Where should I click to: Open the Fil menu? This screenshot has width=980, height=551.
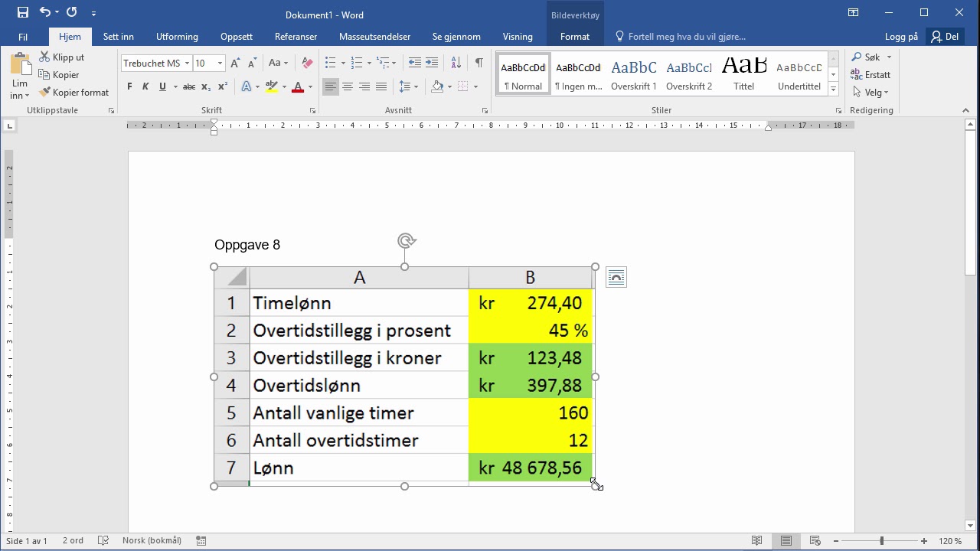coord(23,37)
